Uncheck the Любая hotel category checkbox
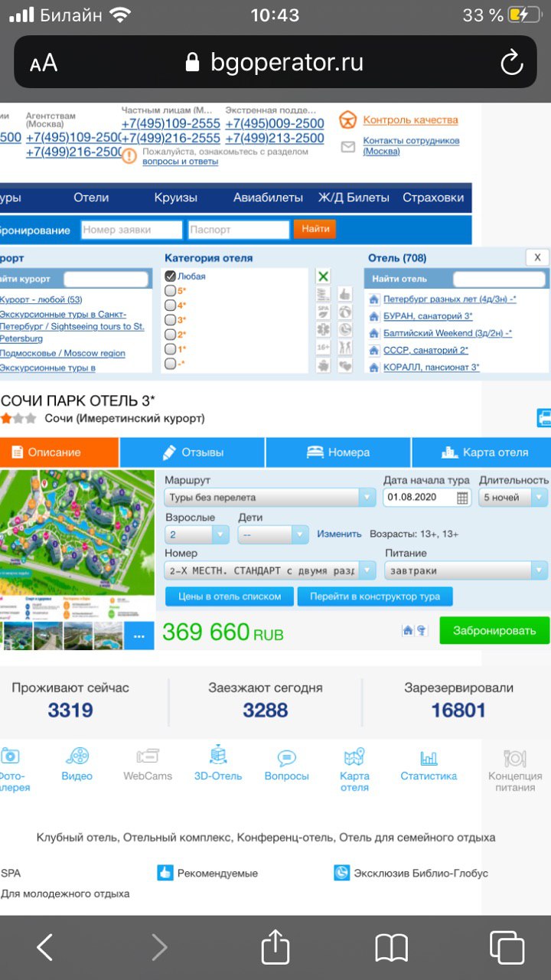 point(171,276)
